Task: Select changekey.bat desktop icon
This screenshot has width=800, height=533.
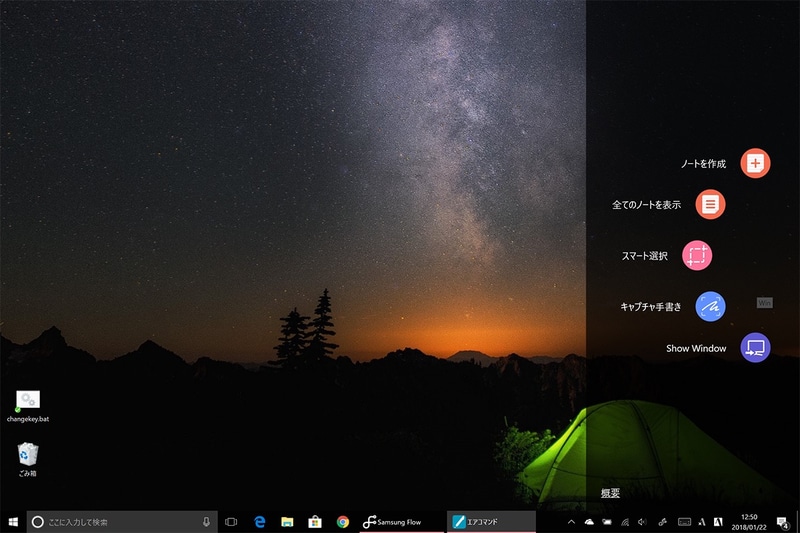Action: click(x=28, y=407)
